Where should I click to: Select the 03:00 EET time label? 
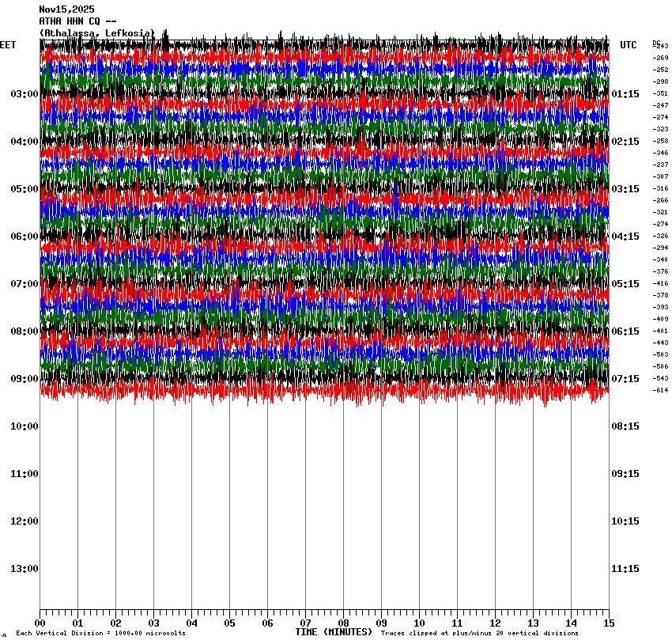(x=24, y=94)
